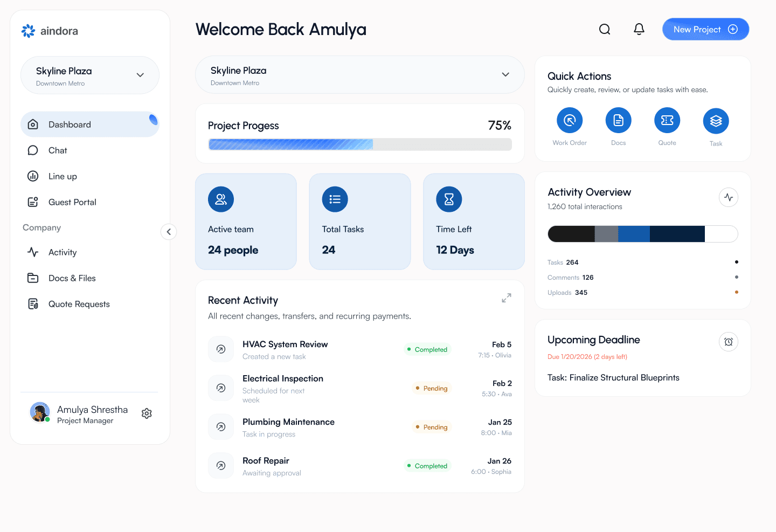Click the dark navy segment of the Activity Overview bar
This screenshot has width=776, height=532.
(677, 234)
